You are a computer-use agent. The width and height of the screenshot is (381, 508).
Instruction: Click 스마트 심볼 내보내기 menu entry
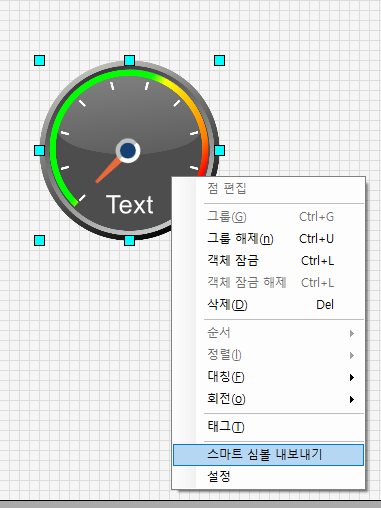click(268, 455)
